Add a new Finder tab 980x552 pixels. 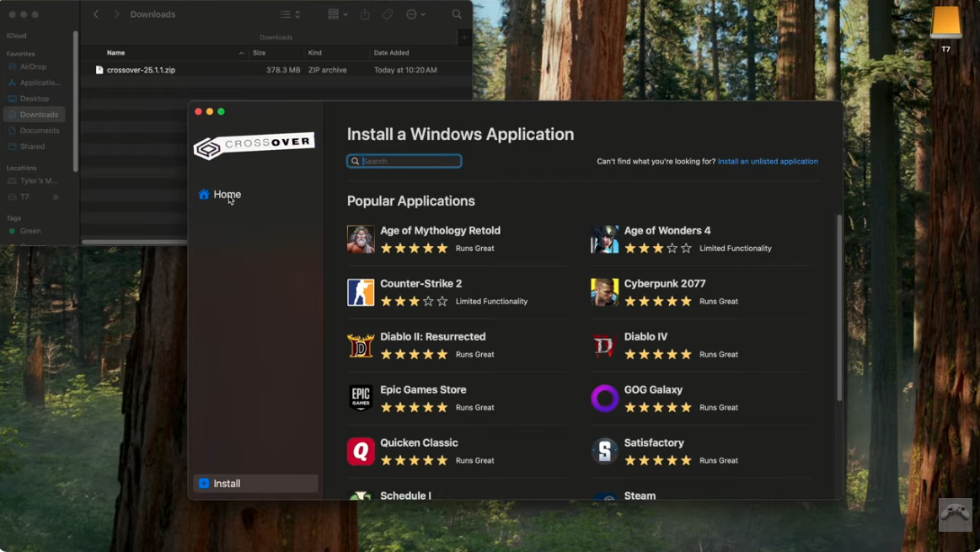pyautogui.click(x=464, y=38)
